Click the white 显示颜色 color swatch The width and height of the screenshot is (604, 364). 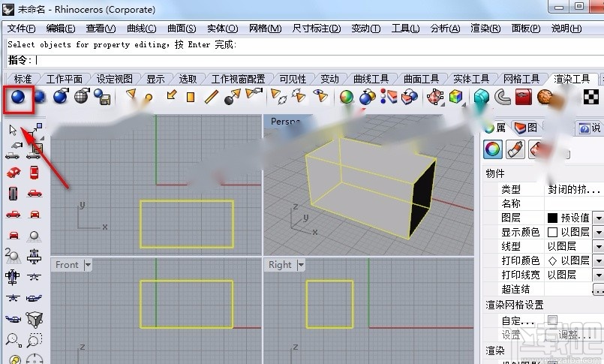coord(552,232)
